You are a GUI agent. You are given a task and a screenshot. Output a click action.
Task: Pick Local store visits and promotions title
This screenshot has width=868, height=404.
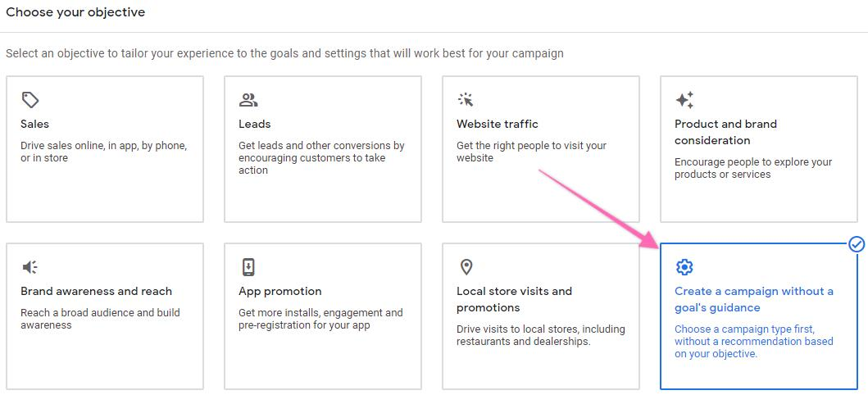pyautogui.click(x=514, y=299)
